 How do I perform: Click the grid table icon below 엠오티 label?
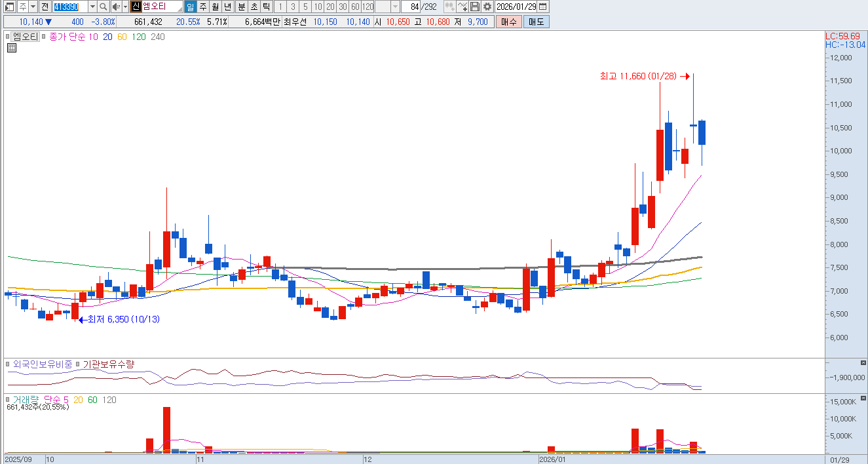12,48
